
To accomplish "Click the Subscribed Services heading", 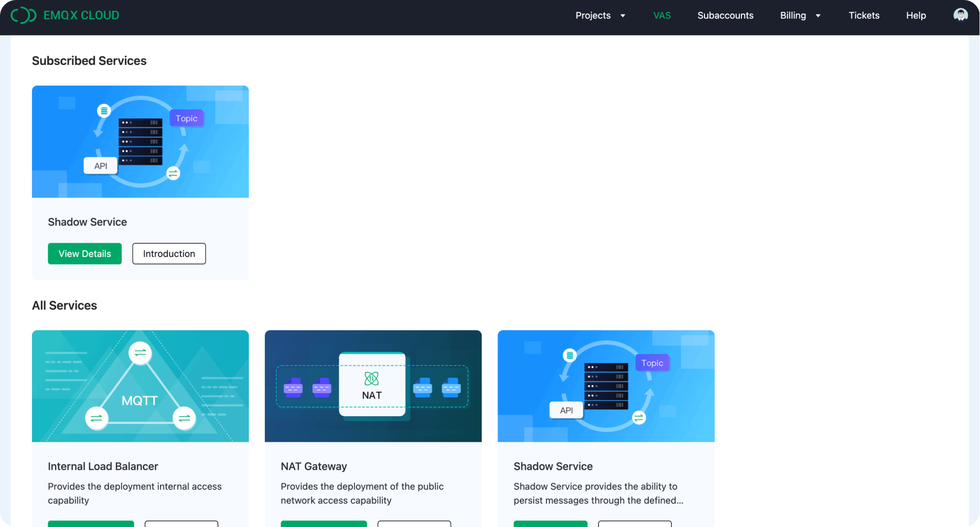I will [x=89, y=61].
